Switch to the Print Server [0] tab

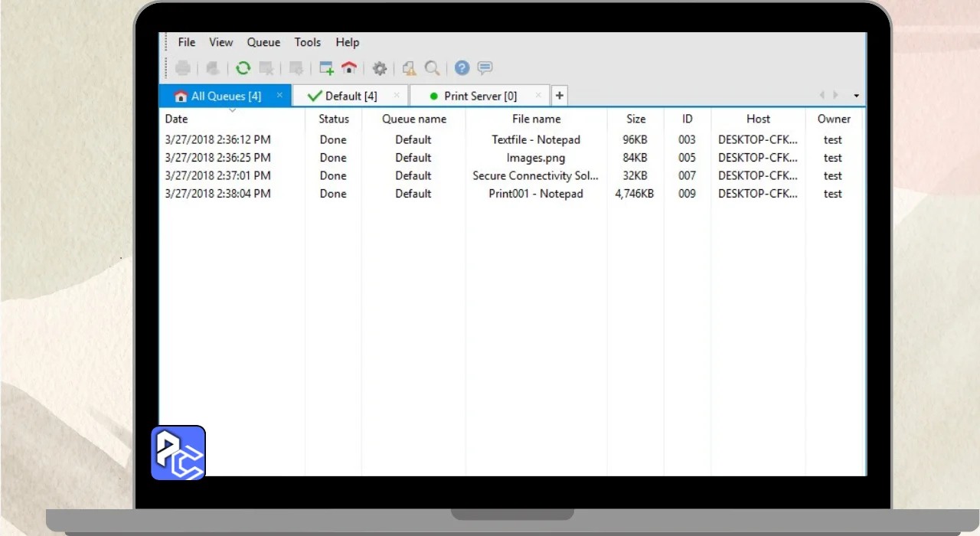click(480, 96)
